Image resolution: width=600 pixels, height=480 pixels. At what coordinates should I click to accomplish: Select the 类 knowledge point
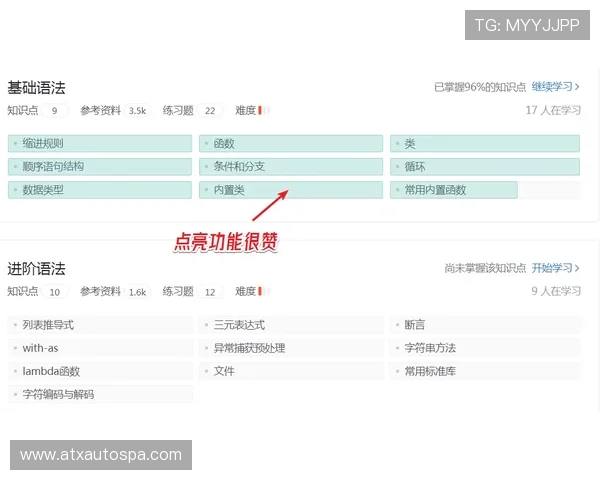tap(485, 144)
